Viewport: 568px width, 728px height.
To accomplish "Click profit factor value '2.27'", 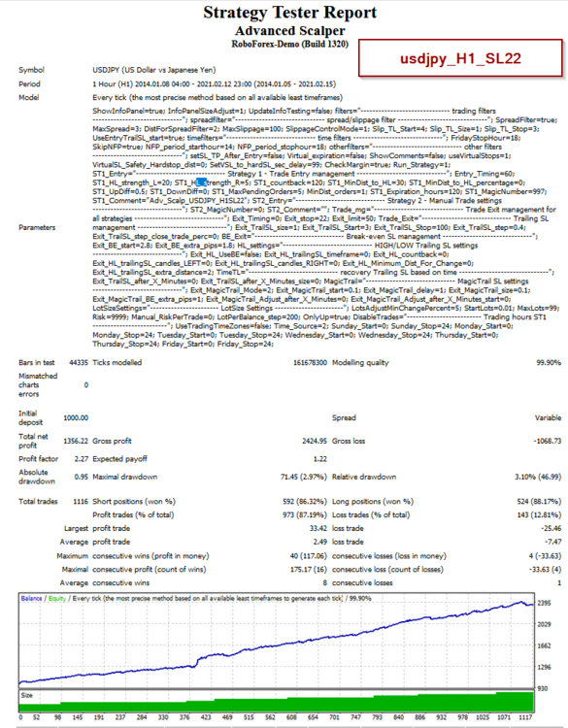I will click(82, 459).
